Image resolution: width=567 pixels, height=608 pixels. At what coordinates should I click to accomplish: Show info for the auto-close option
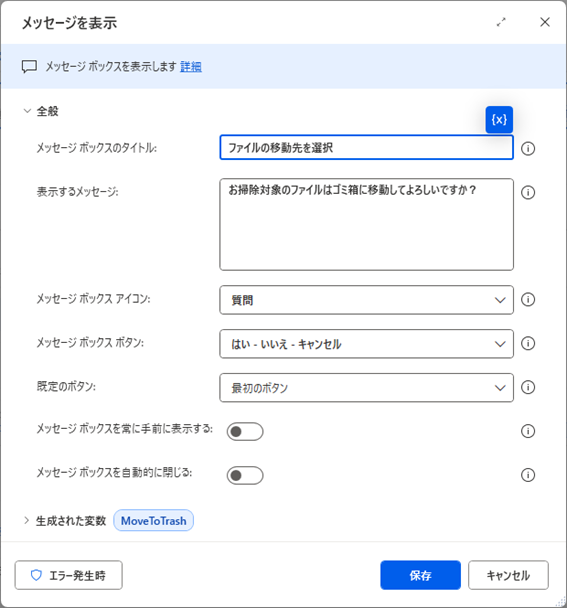[528, 475]
